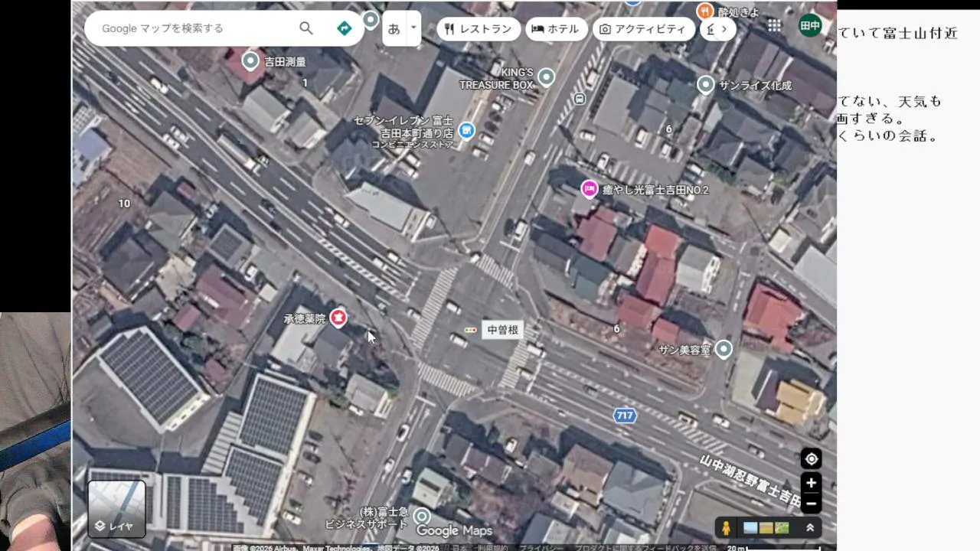Screen dimensions: 980x551
Task: Zoom in with the plus button
Action: (811, 484)
